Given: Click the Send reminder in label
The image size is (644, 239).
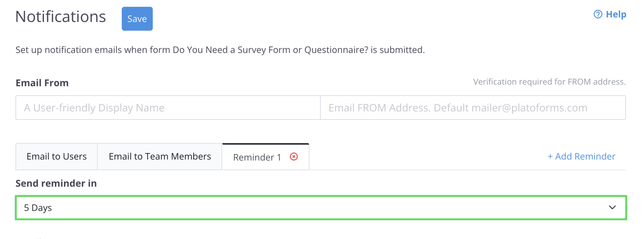Looking at the screenshot, I should pos(56,183).
